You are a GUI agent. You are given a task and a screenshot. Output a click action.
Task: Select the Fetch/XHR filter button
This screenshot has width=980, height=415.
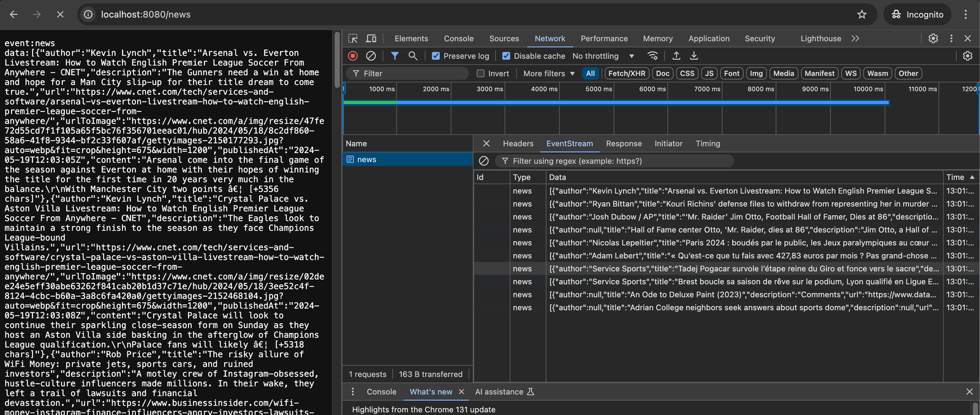point(627,73)
